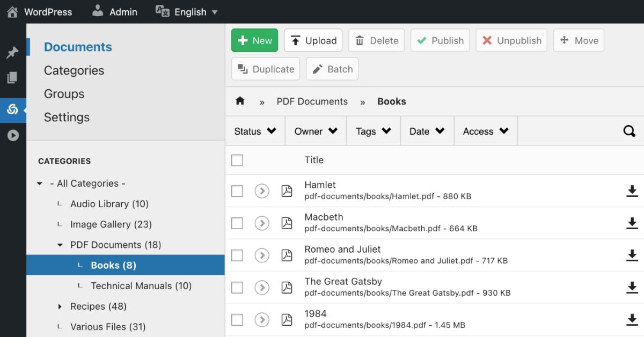Expand the Recipes category tree node

60,306
